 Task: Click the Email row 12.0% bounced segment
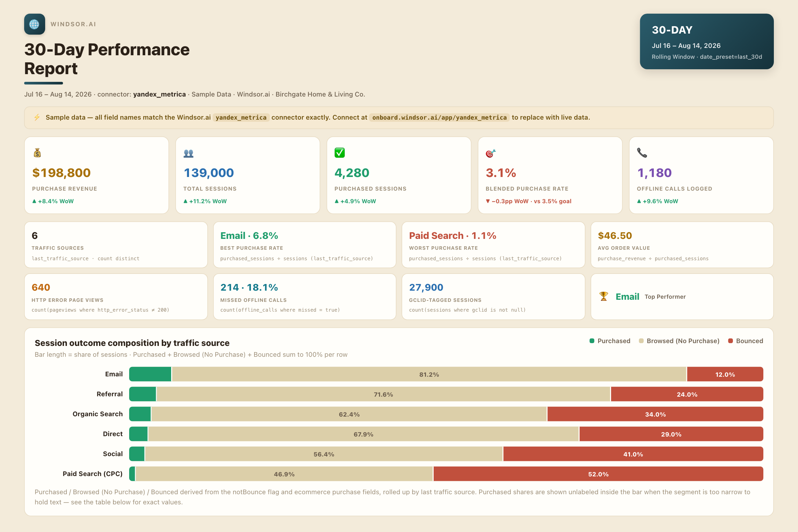tap(725, 374)
